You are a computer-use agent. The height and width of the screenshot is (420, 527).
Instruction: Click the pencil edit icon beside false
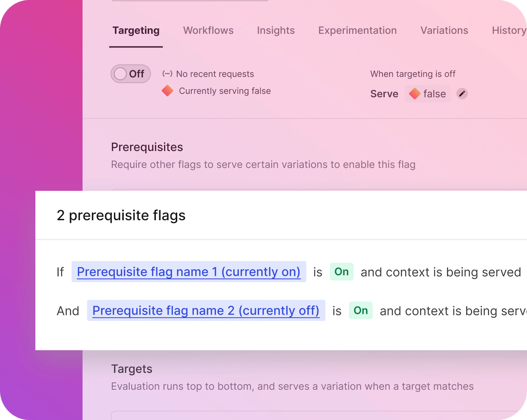(x=462, y=94)
